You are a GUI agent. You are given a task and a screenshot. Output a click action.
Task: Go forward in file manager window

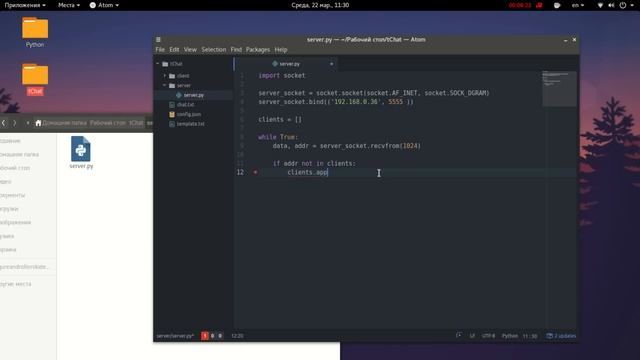[15, 123]
